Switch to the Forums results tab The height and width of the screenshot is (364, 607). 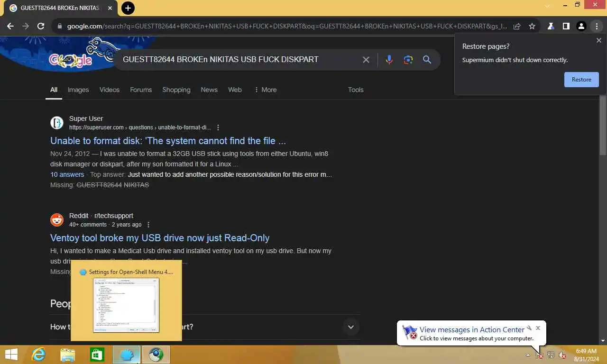coord(141,90)
